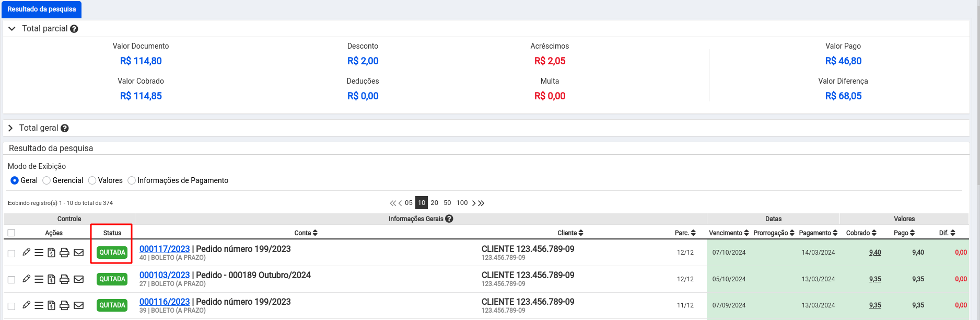Collapse the Total parcial section
Screen dimensions: 980x320
(12, 29)
